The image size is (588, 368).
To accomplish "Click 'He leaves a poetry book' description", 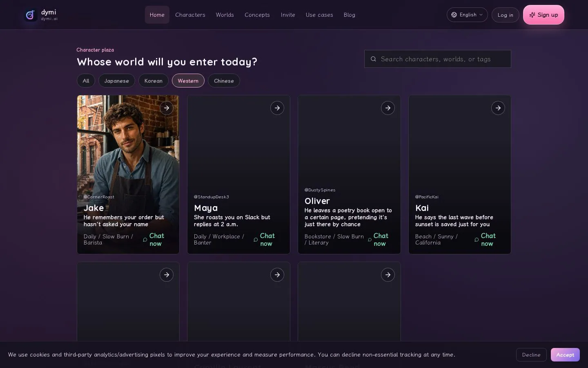I will (x=348, y=217).
